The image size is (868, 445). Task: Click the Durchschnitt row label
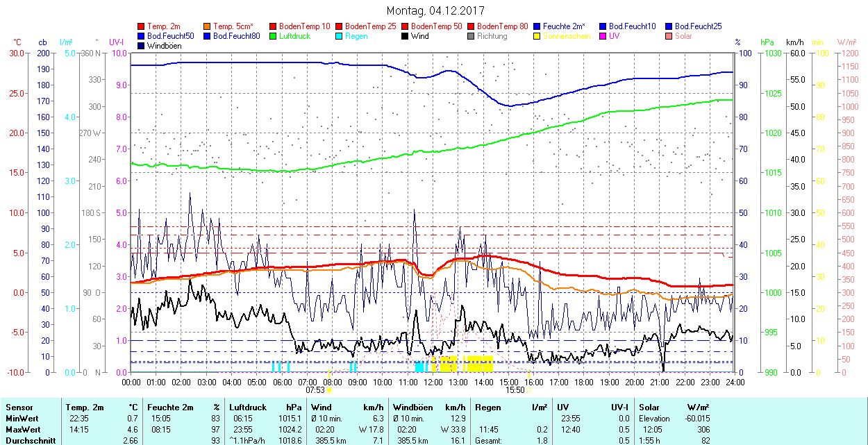click(x=29, y=441)
